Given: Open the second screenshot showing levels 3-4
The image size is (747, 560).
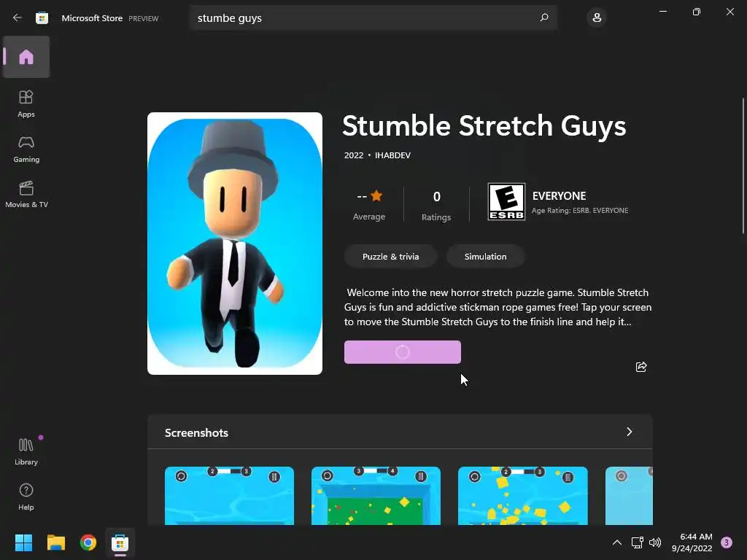Looking at the screenshot, I should point(376,496).
